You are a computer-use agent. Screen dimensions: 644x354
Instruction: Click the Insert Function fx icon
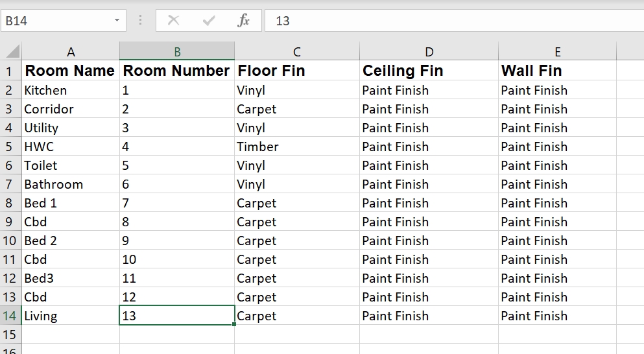click(243, 21)
